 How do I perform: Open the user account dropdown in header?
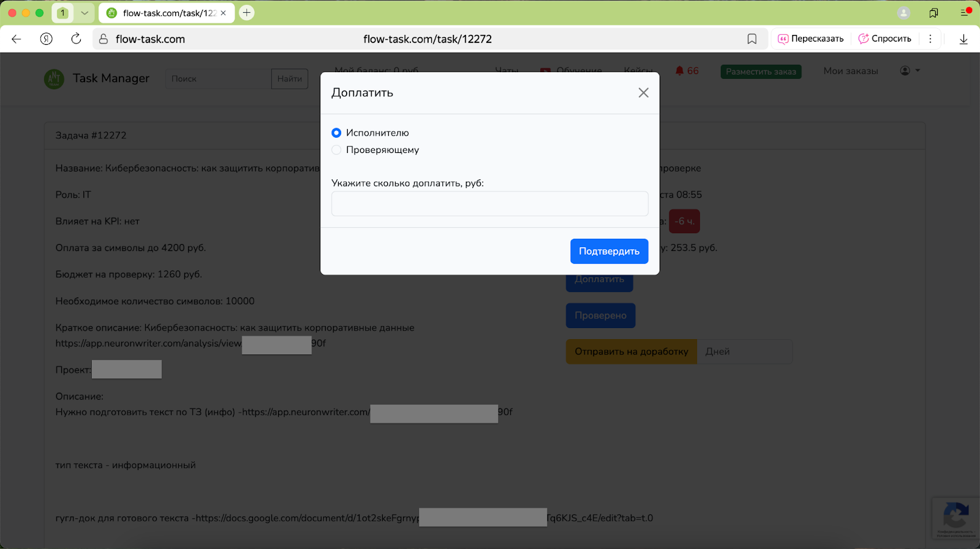coord(910,71)
